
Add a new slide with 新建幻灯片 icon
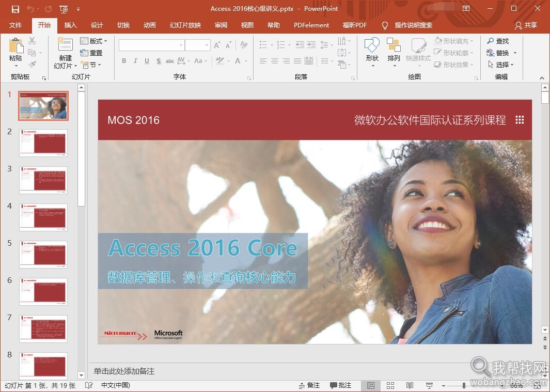(65, 44)
